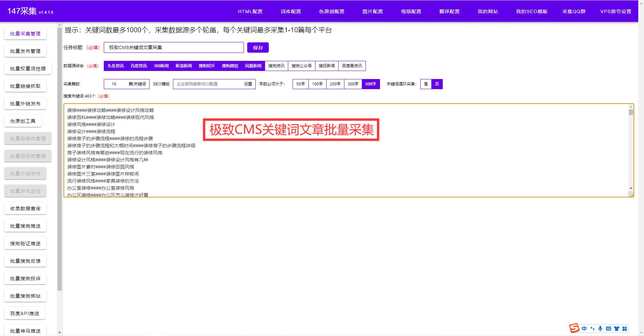Open 批量搜狗投诉 in sidebar
Image resolution: width=644 pixels, height=336 pixels.
click(25, 278)
